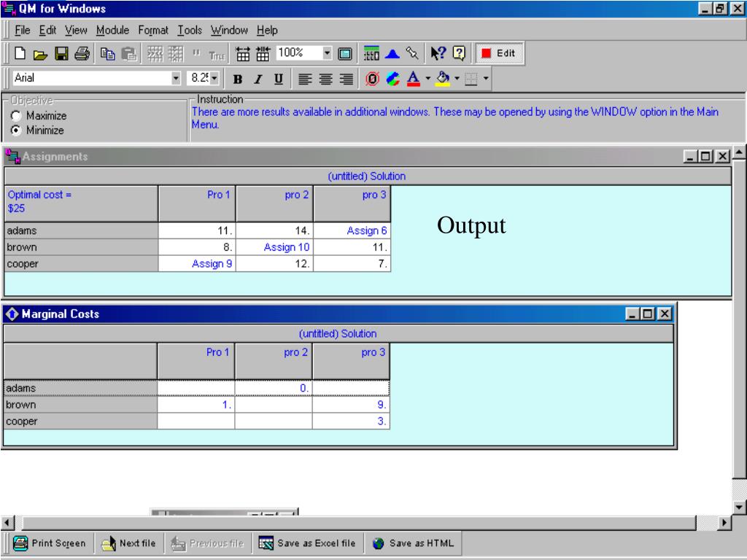
Task: Open the Window menu
Action: click(x=229, y=31)
